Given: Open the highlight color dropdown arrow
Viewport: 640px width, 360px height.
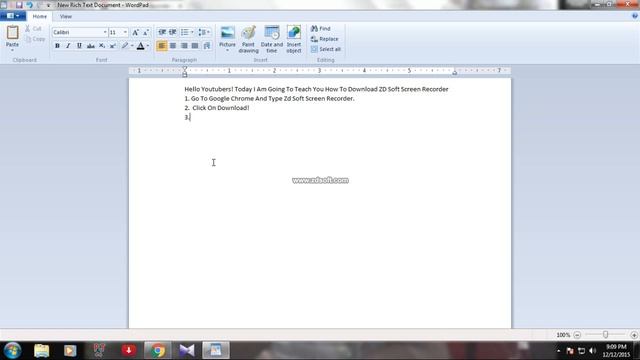Looking at the screenshot, I should pos(132,46).
